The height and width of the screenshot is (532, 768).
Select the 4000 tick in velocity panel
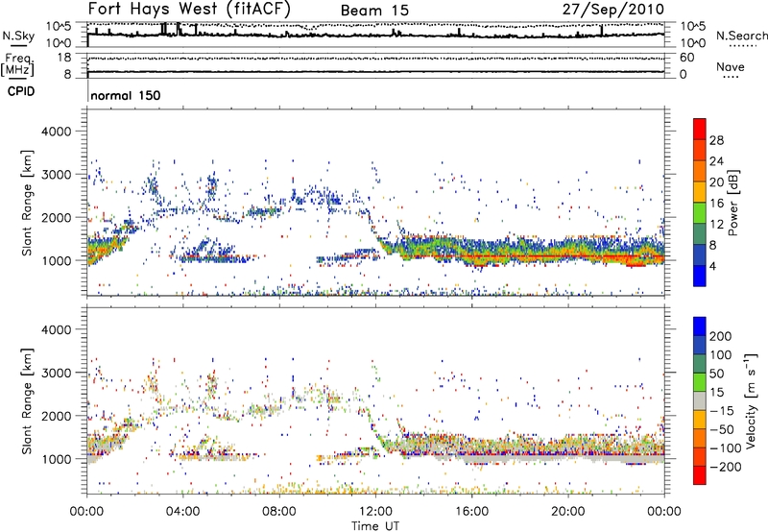(56, 329)
